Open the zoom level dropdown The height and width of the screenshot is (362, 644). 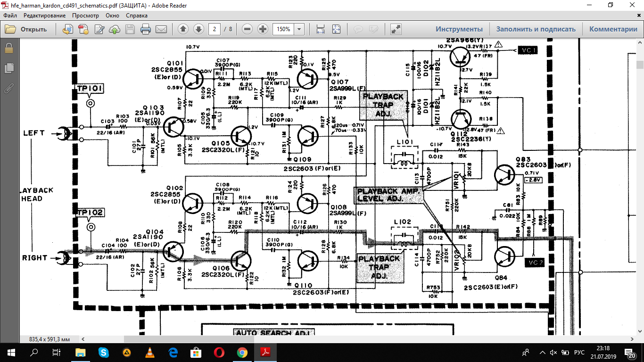pyautogui.click(x=299, y=29)
